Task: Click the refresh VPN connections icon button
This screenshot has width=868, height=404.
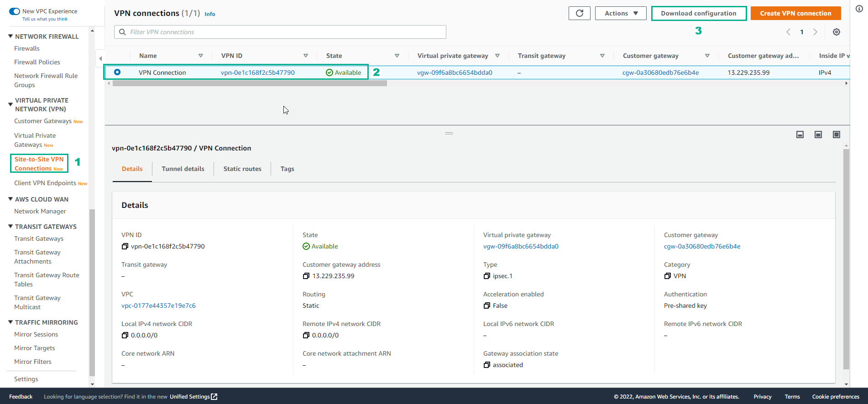Action: coord(580,13)
